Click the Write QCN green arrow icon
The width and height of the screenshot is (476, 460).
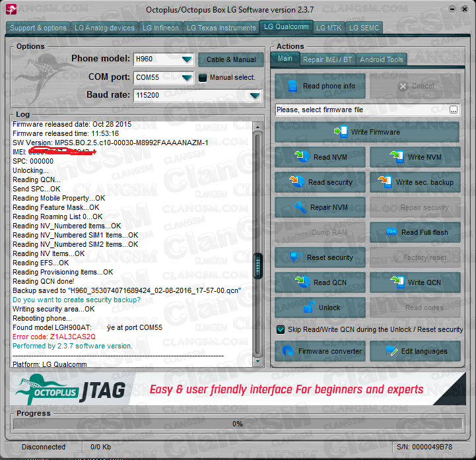tap(397, 282)
